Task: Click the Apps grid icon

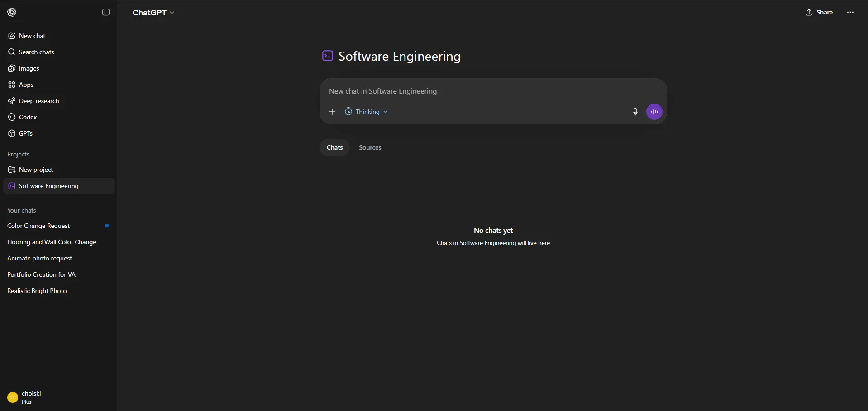Action: point(12,85)
